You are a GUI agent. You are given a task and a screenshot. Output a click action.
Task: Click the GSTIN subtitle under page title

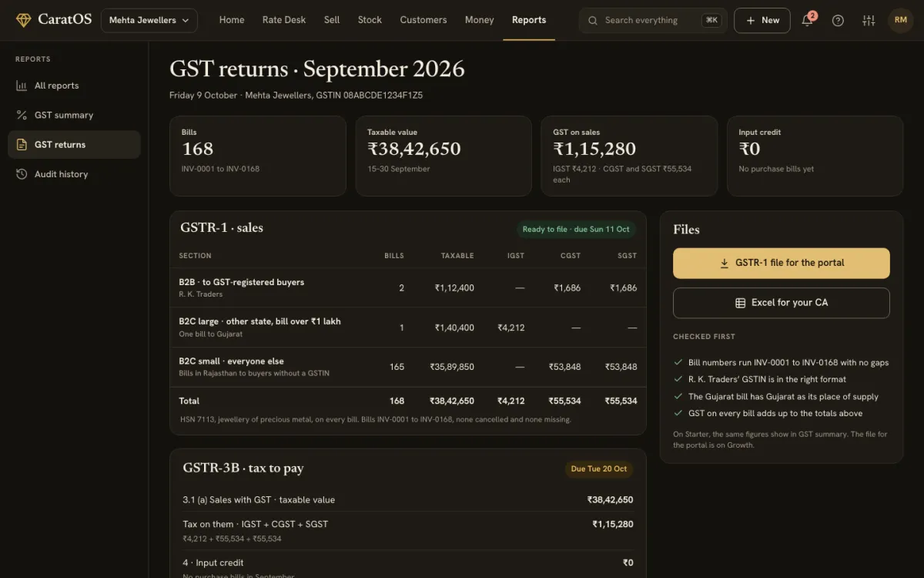point(296,96)
